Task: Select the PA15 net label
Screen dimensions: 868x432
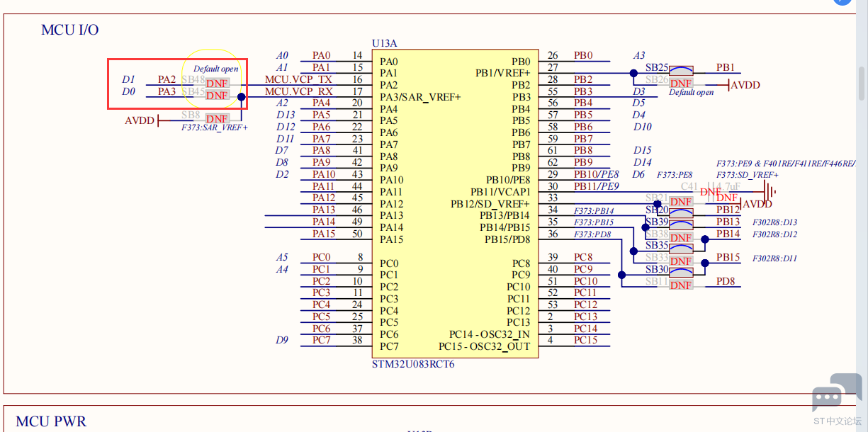Action: pyautogui.click(x=324, y=234)
